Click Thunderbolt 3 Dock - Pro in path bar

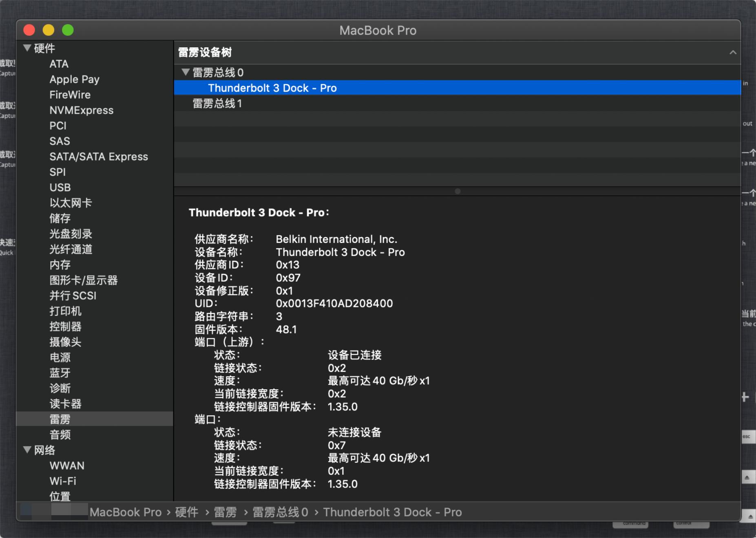click(x=392, y=512)
